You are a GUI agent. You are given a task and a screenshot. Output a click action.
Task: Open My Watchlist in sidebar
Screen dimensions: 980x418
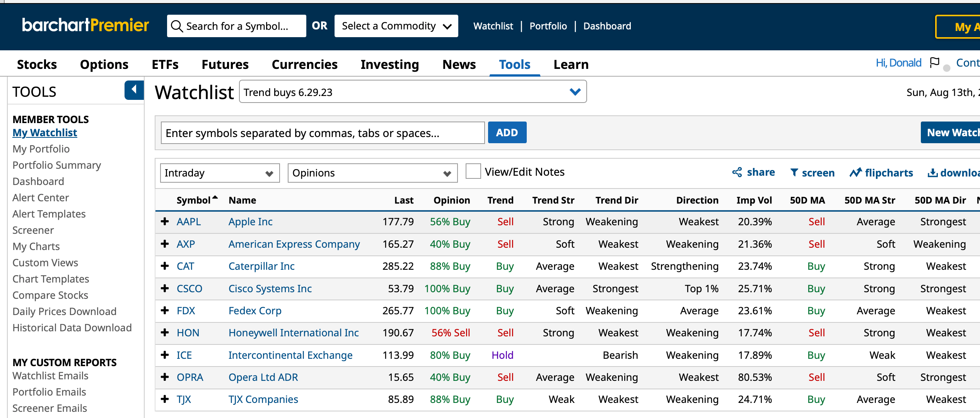pyautogui.click(x=45, y=132)
